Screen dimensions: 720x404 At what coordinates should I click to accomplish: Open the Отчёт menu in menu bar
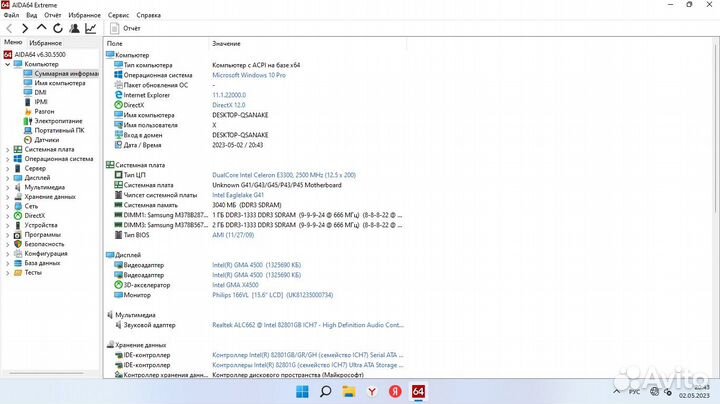pyautogui.click(x=53, y=15)
